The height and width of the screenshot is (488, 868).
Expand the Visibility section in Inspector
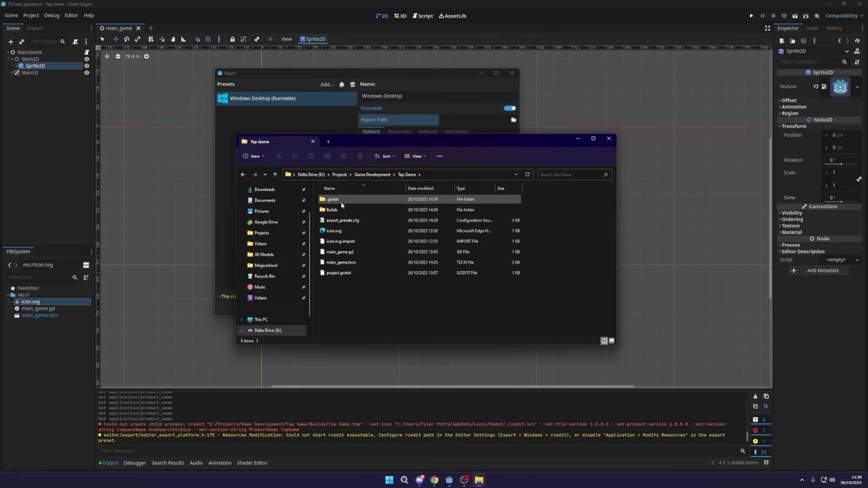point(791,213)
